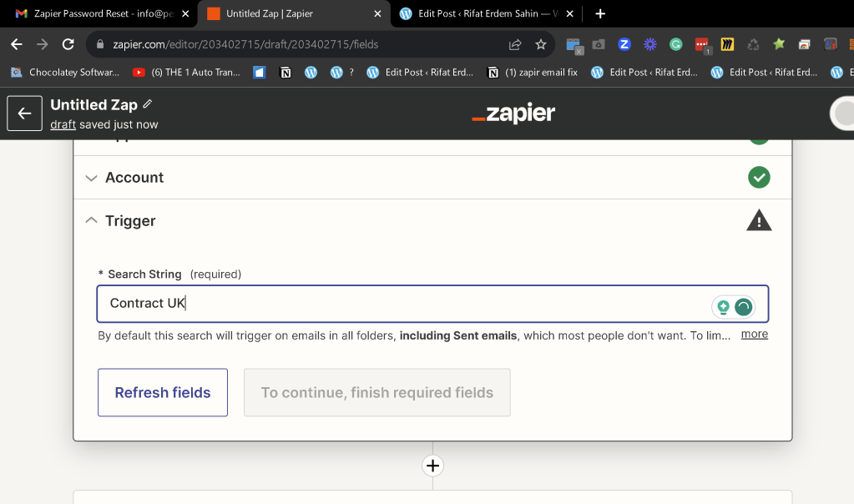The image size is (854, 504).
Task: Open a new browser tab
Action: 600,13
